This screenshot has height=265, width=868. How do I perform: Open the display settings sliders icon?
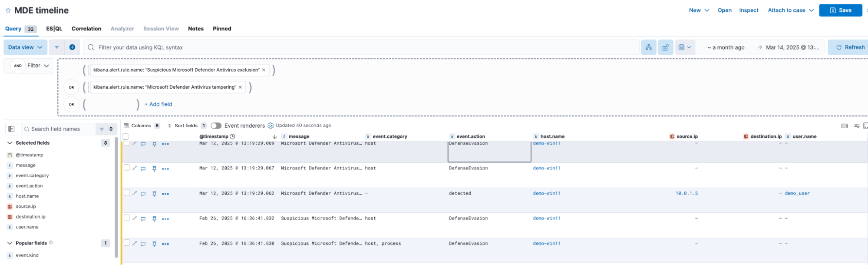click(x=857, y=126)
